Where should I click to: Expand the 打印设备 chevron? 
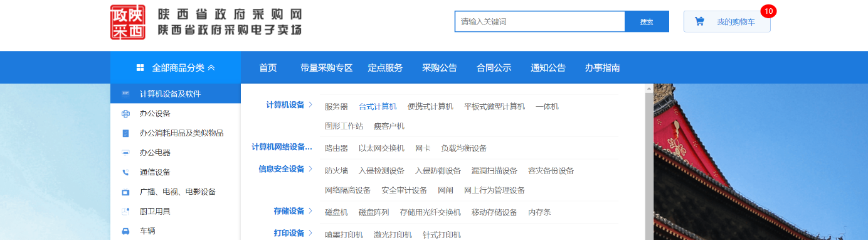310,233
